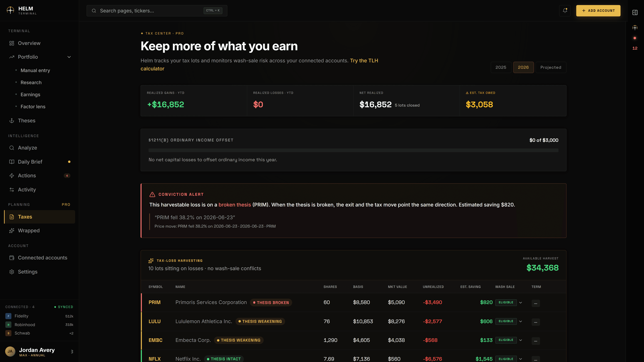
Task: Click the Daily Brief book icon
Action: tap(12, 162)
